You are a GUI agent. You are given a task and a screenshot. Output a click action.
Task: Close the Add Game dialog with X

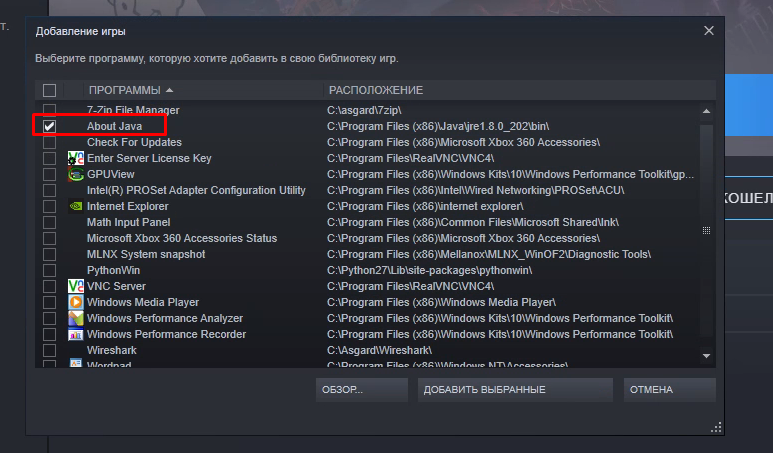click(709, 31)
